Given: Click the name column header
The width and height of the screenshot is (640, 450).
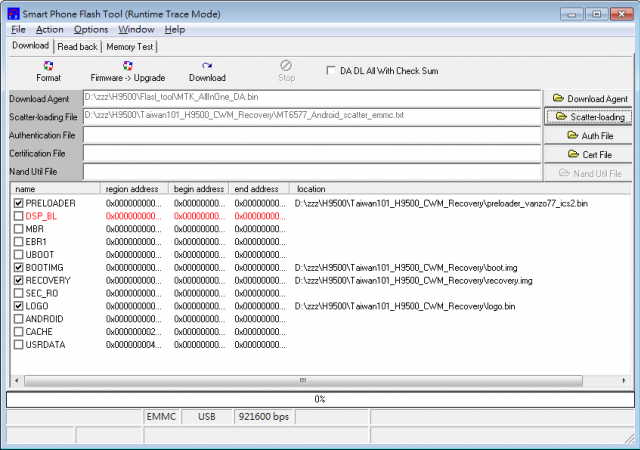Looking at the screenshot, I should tap(56, 189).
